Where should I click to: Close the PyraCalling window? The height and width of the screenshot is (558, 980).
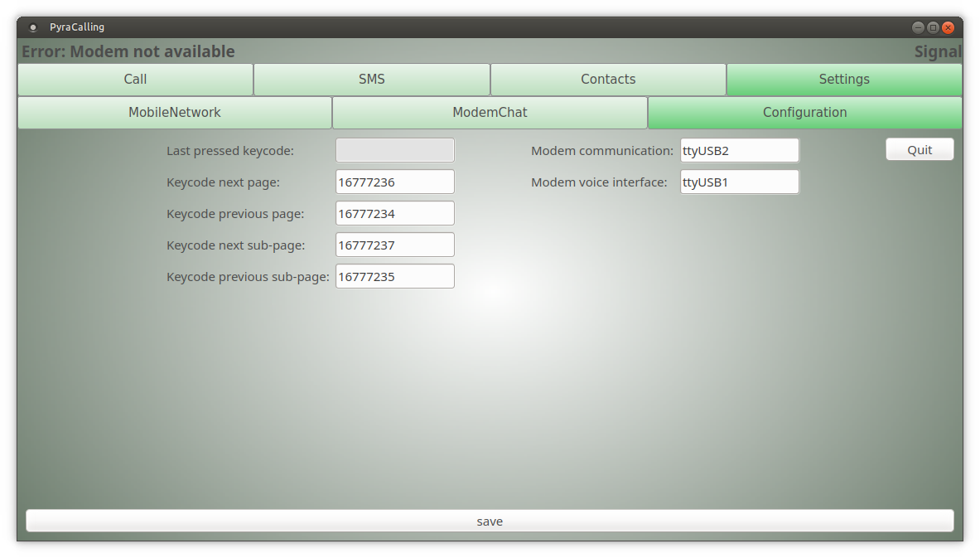(948, 27)
